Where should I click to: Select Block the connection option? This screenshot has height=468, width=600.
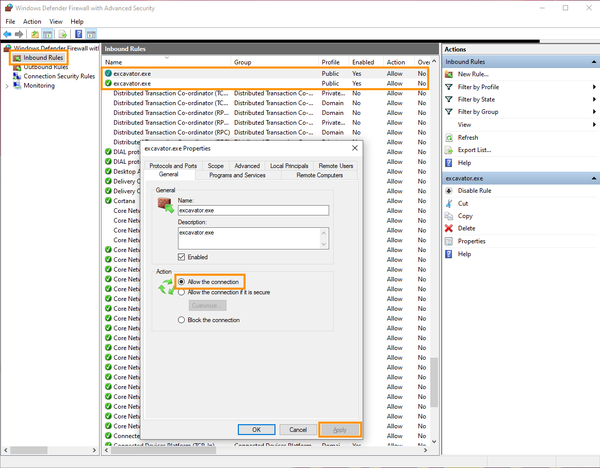(x=181, y=320)
